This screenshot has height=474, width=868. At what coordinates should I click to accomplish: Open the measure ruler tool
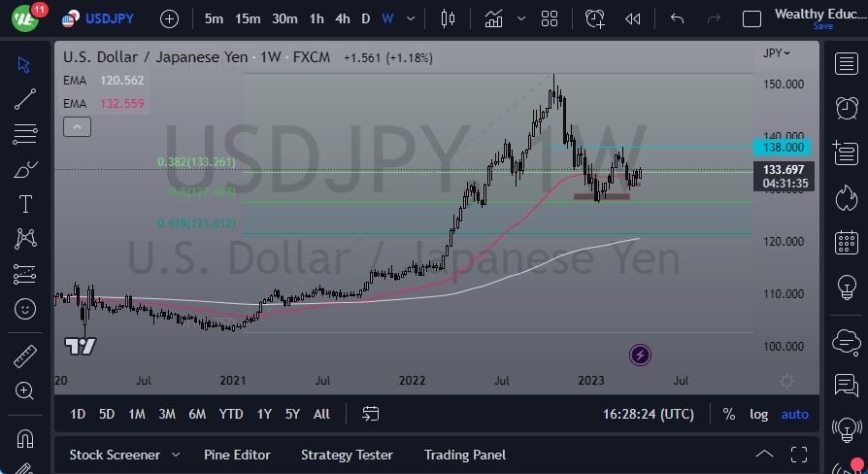coord(25,355)
